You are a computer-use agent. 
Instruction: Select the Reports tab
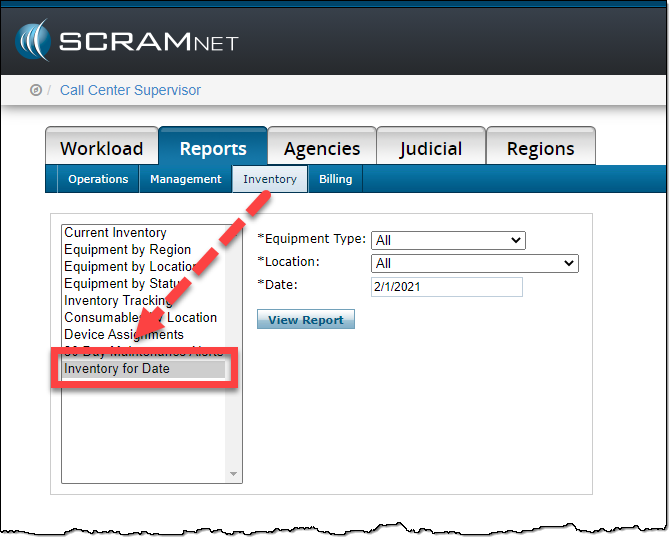click(213, 148)
